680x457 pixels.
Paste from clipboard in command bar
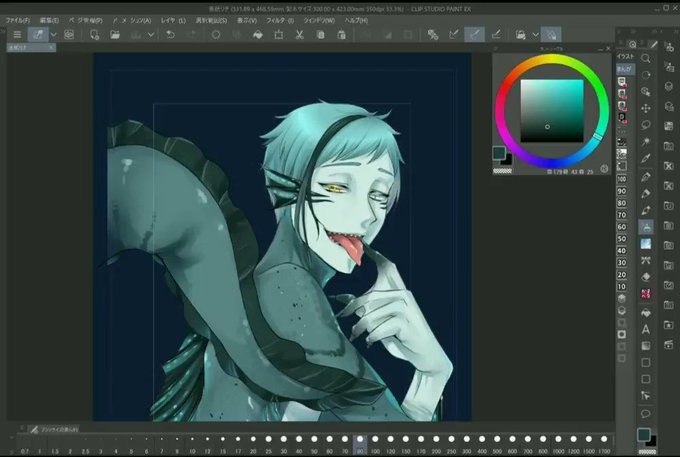[341, 35]
